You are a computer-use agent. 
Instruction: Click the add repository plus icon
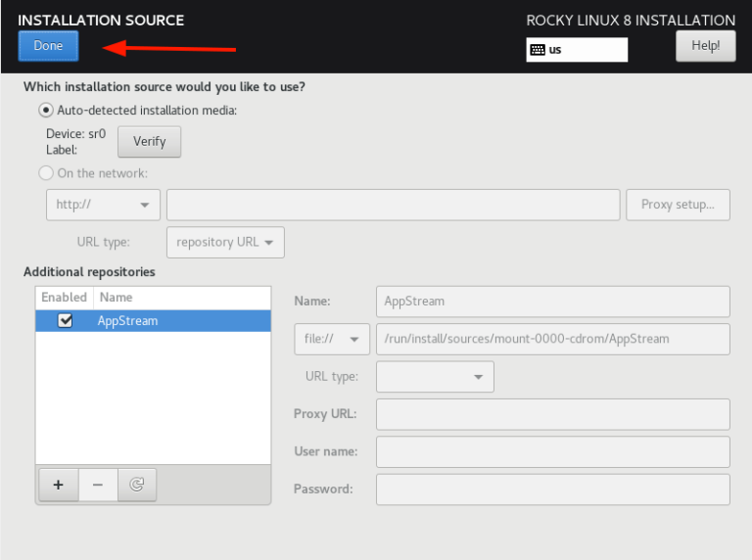point(58,486)
